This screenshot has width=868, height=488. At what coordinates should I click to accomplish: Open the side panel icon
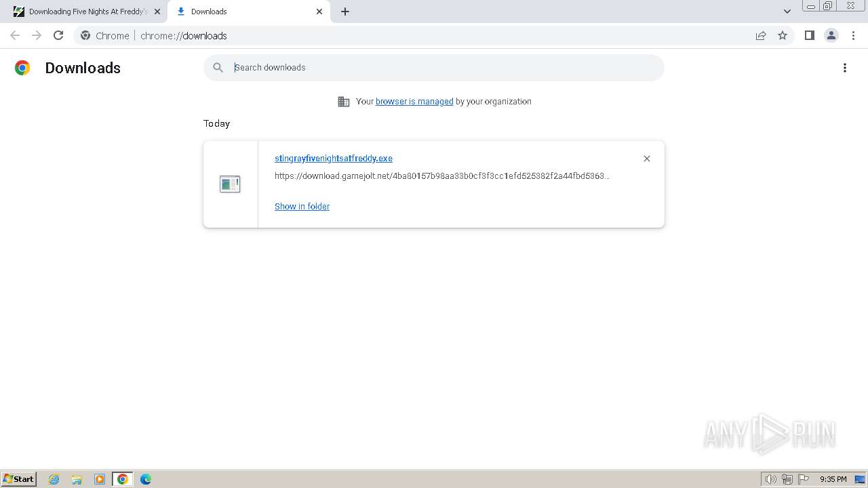click(x=809, y=35)
